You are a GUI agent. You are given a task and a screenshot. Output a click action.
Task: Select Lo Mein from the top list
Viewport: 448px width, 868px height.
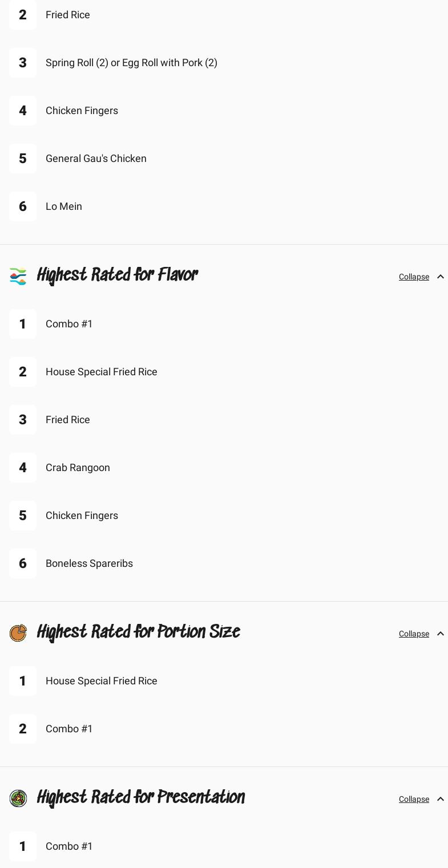tap(64, 206)
